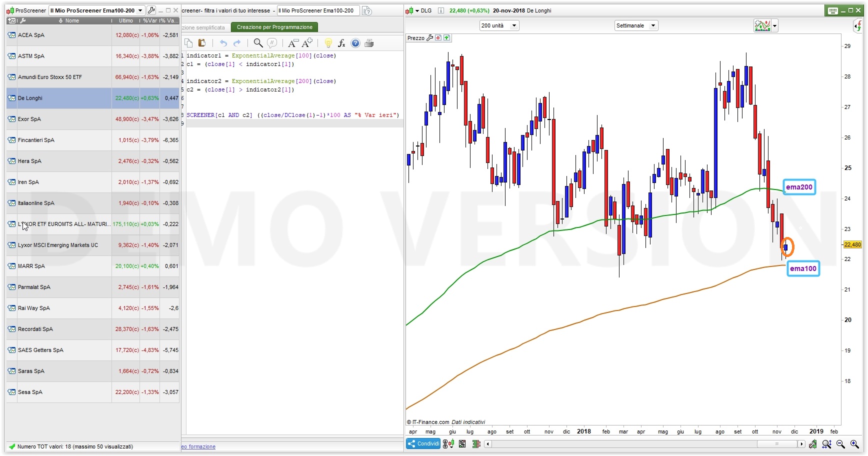Click the Condividi share button
Screen dimensions: 868x456
coord(423,443)
